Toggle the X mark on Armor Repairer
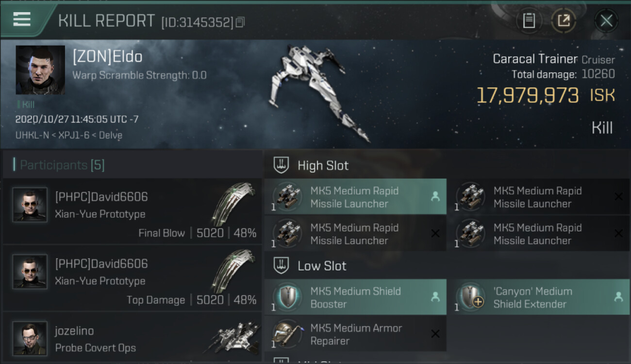 [435, 333]
